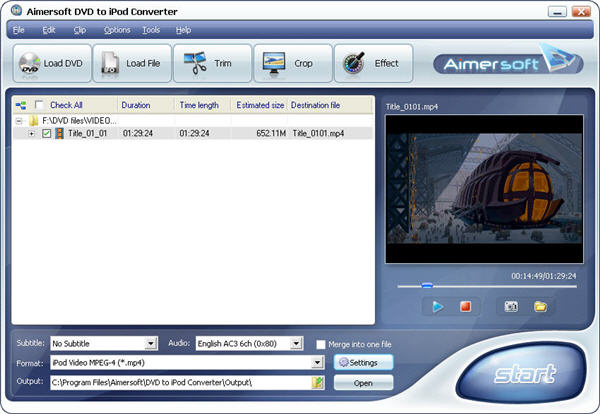This screenshot has width=600, height=414.
Task: Select the Title_0101.mp4 destination cell
Action: coord(318,134)
